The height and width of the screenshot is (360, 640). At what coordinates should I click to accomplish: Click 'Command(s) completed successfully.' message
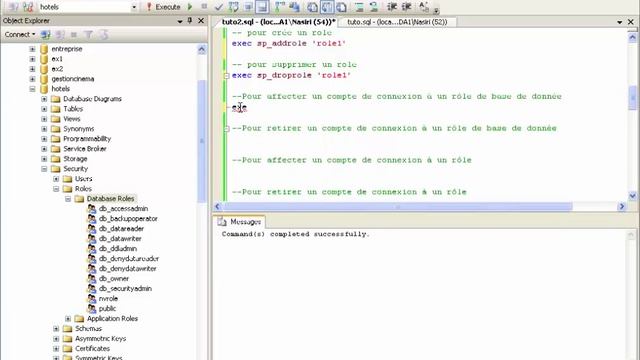[x=296, y=234]
